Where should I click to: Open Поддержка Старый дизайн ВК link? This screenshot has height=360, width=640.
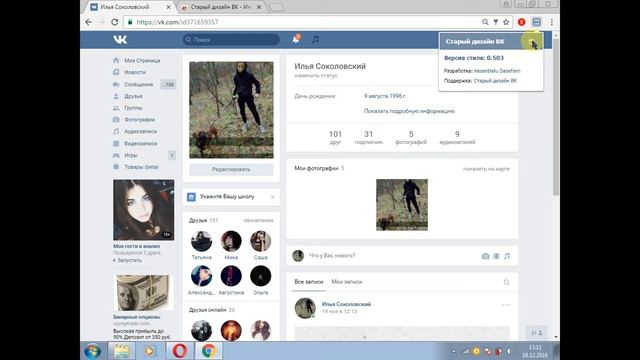(x=495, y=81)
